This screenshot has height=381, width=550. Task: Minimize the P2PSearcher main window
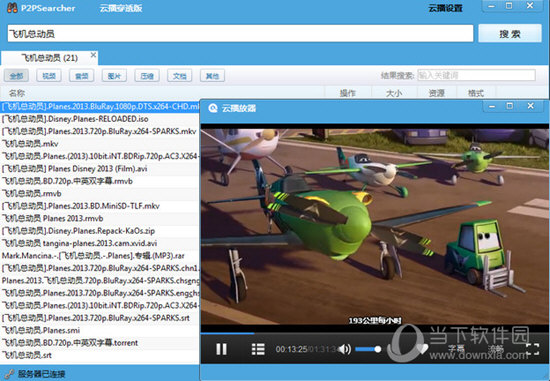[x=492, y=6]
